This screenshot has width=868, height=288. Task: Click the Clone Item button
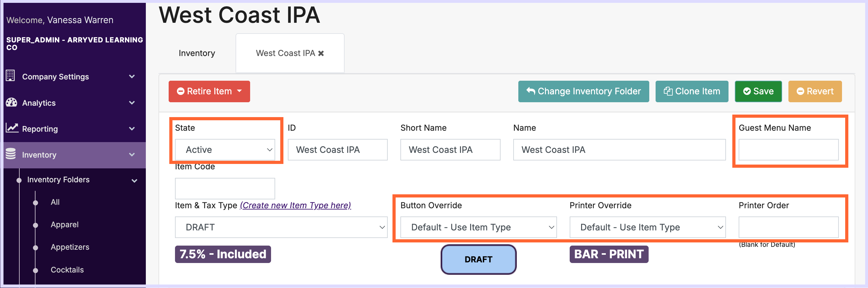tap(692, 91)
